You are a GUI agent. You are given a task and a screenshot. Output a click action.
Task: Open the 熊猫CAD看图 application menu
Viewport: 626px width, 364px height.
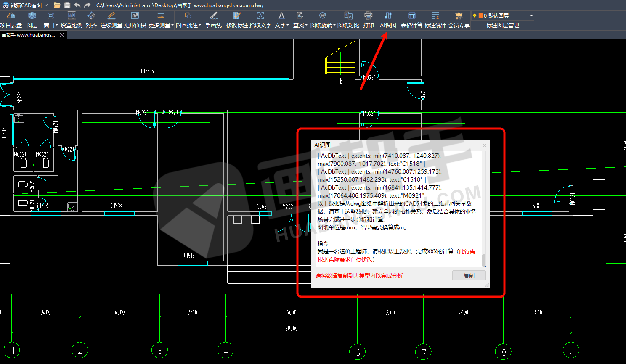coord(26,5)
